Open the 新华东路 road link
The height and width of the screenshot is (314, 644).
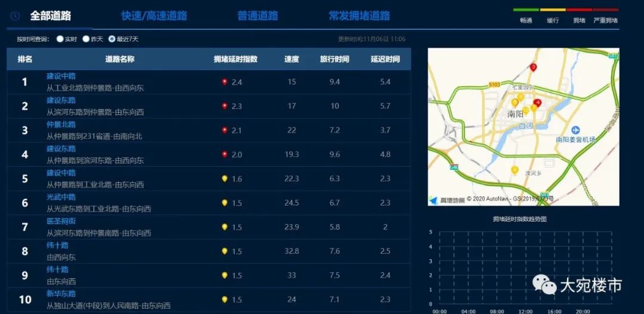click(x=61, y=294)
